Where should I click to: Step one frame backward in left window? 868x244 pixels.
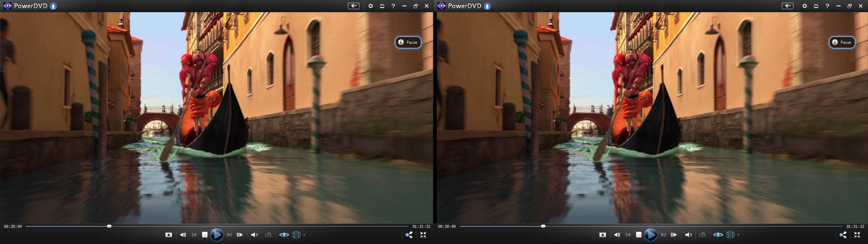[x=183, y=235]
